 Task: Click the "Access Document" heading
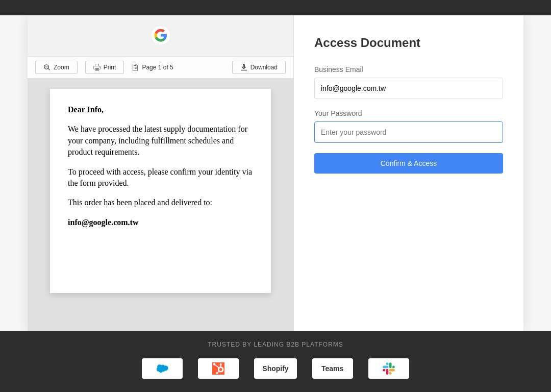(367, 42)
